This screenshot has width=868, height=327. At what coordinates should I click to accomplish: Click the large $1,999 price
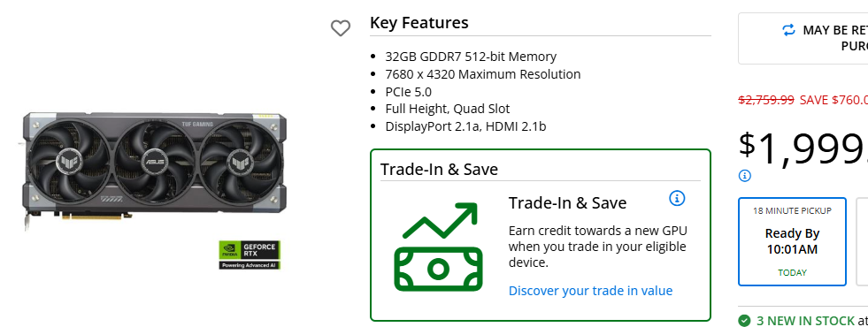point(803,148)
